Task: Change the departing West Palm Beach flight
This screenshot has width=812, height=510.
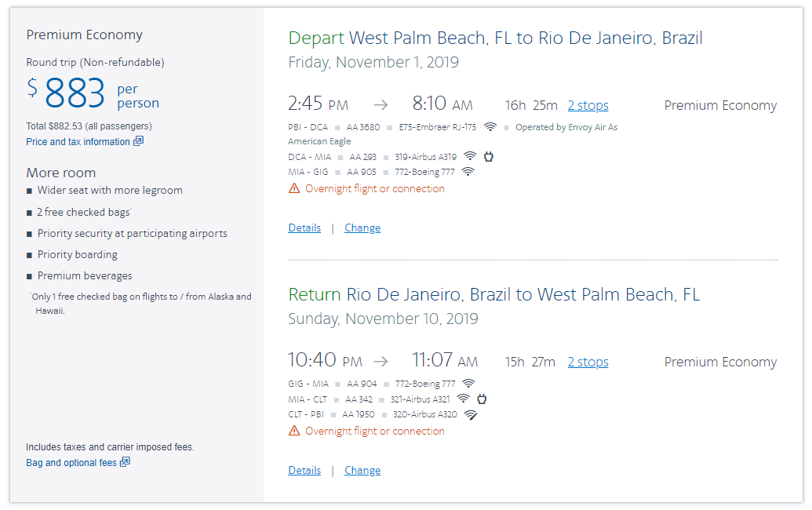Action: pyautogui.click(x=362, y=228)
